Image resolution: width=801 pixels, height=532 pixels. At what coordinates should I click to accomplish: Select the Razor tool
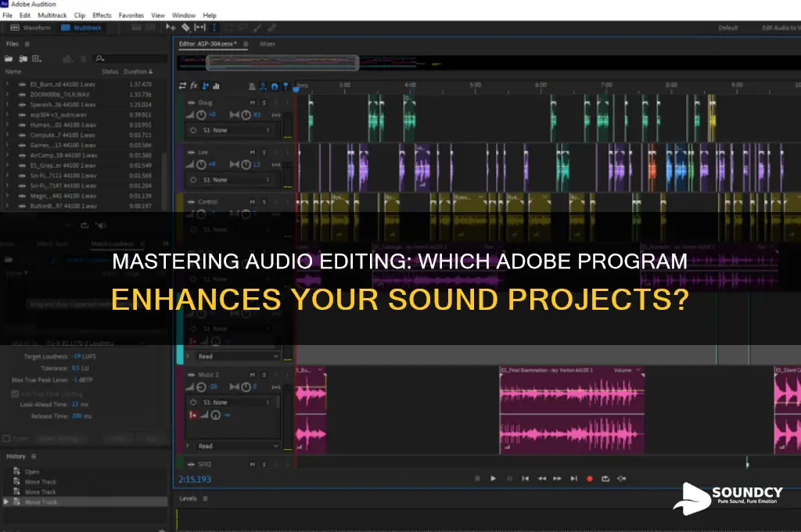point(186,27)
